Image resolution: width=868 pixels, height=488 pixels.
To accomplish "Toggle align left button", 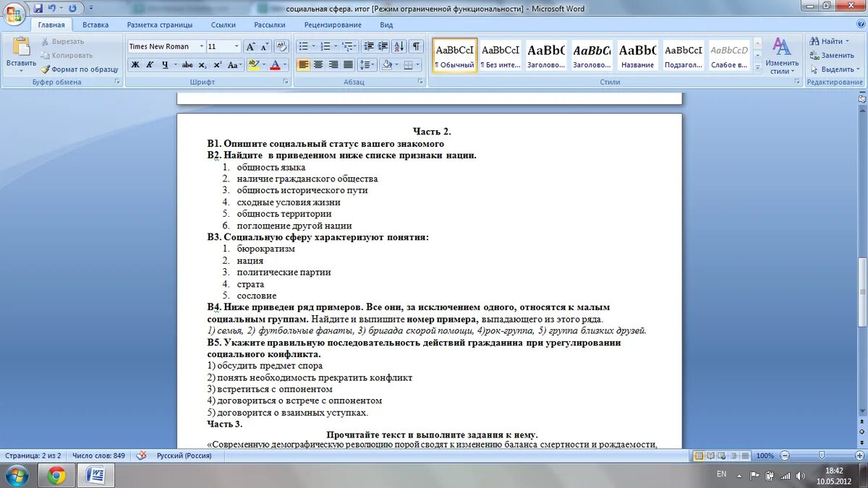I will pyautogui.click(x=303, y=65).
